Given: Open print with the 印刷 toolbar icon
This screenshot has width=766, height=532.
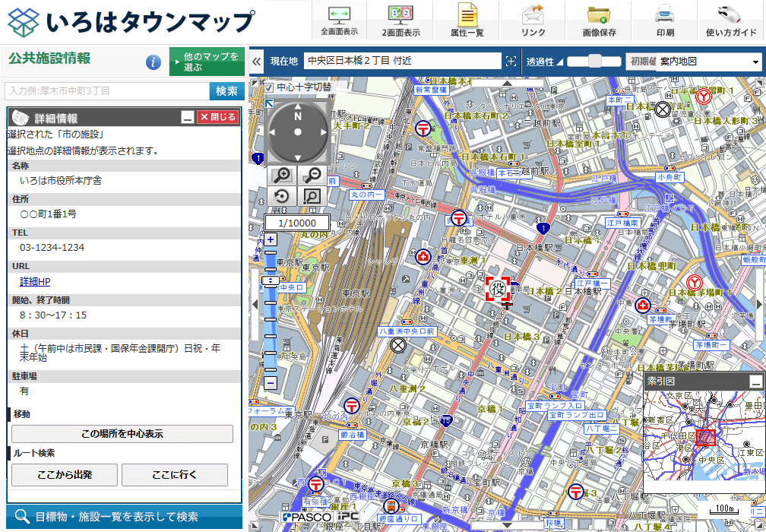Looking at the screenshot, I should pos(665,18).
